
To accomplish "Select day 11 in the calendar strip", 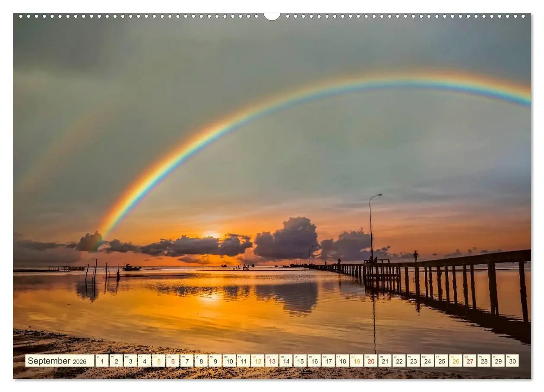I will pos(244,361).
